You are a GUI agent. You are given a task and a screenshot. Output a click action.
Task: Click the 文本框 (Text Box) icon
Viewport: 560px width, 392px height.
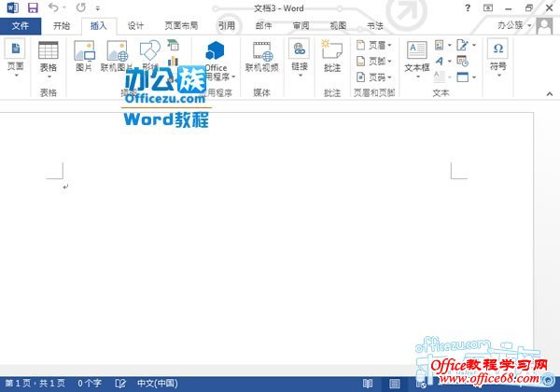click(x=416, y=56)
